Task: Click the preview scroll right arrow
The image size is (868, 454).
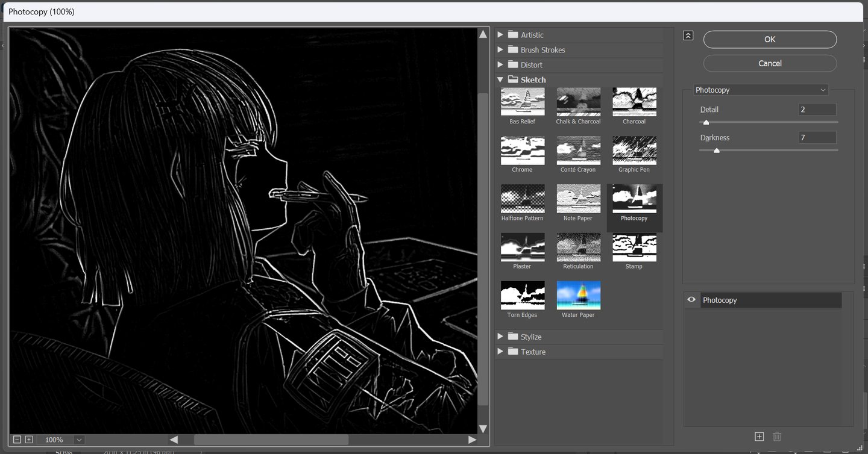Action: tap(472, 440)
